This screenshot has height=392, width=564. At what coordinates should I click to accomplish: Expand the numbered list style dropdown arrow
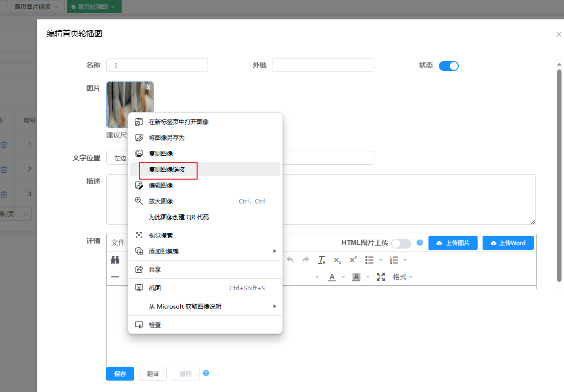pos(405,260)
